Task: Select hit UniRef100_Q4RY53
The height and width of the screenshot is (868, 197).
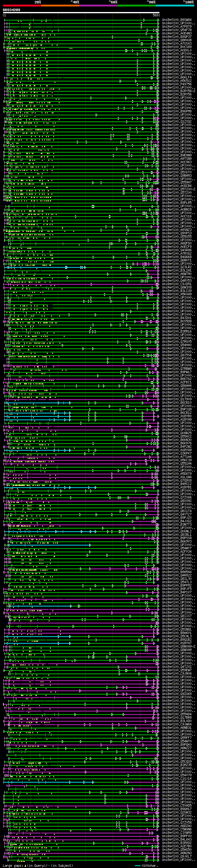Action: point(177,281)
